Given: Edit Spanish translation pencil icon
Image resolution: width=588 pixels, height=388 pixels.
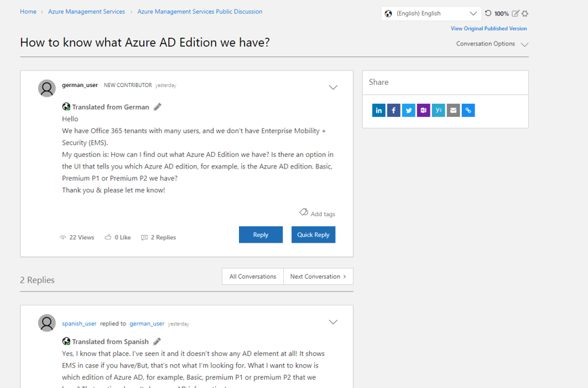Looking at the screenshot, I should coord(157,342).
